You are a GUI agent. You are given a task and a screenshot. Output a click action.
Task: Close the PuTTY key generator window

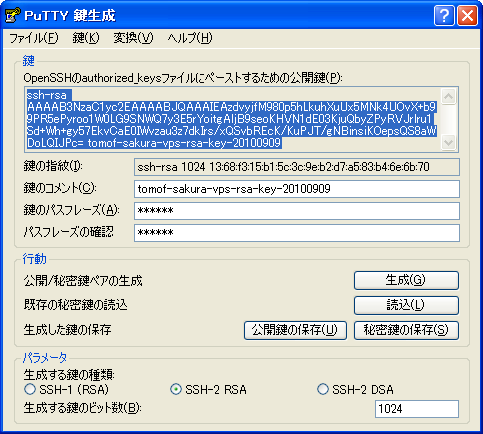click(x=467, y=15)
